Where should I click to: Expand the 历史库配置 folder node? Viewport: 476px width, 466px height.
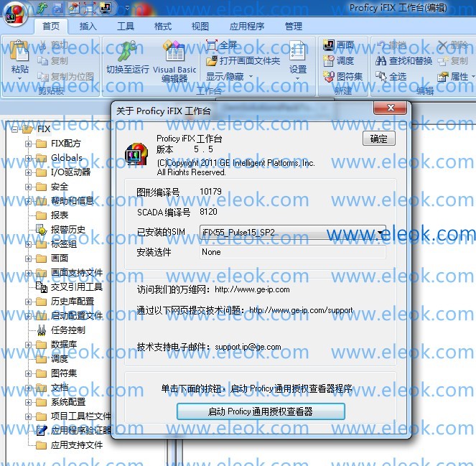(28, 302)
